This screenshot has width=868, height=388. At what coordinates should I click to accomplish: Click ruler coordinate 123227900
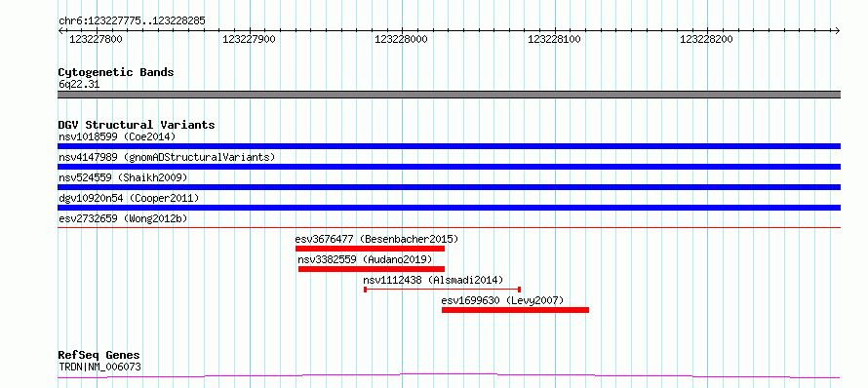[249, 39]
